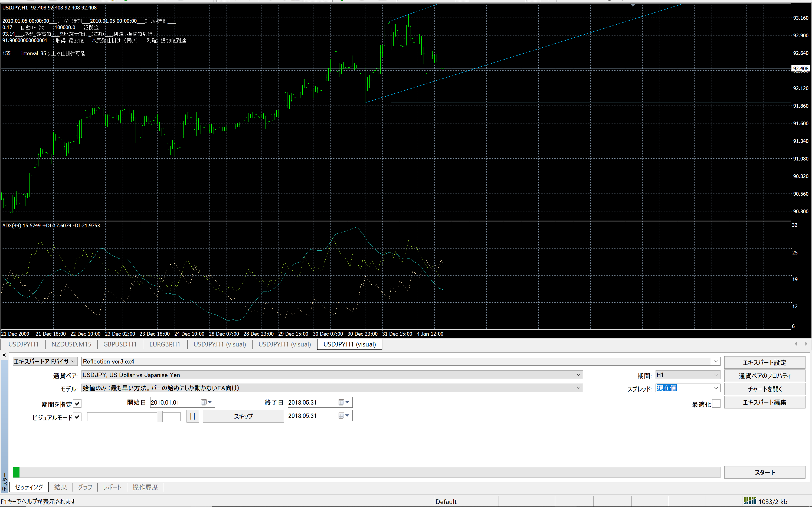Switch to the NZDUSD,M15 chart tab

(x=71, y=344)
